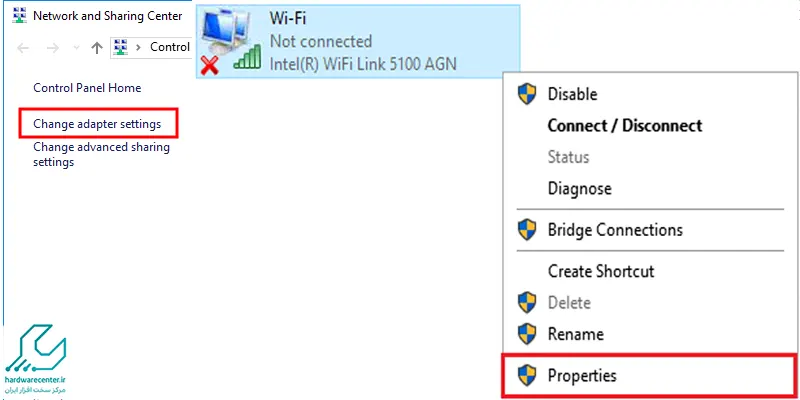Click the shield icon beside Properties
The image size is (800, 400).
[526, 376]
